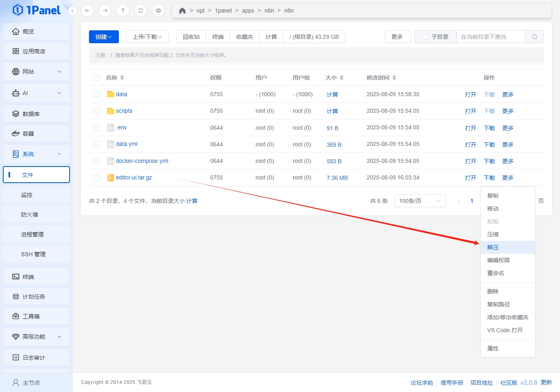The image size is (560, 392).
Task: Open the 100条/页 page size dropdown
Action: (420, 201)
